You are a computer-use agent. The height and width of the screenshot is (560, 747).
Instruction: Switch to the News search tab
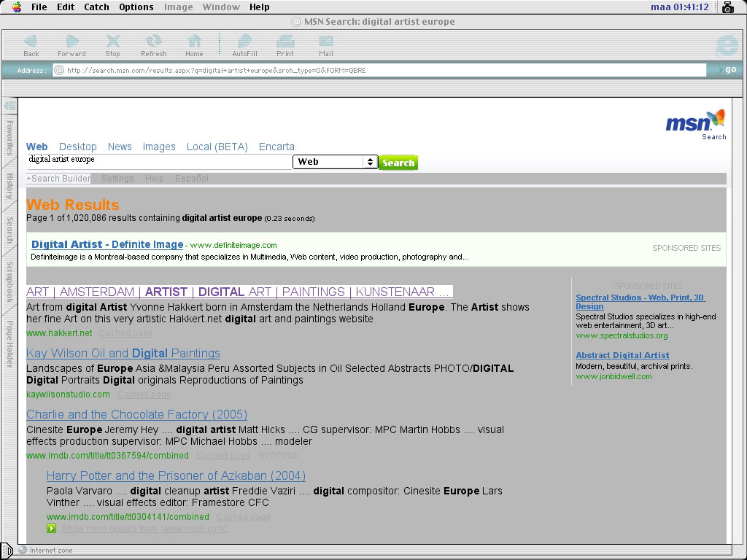(x=120, y=147)
